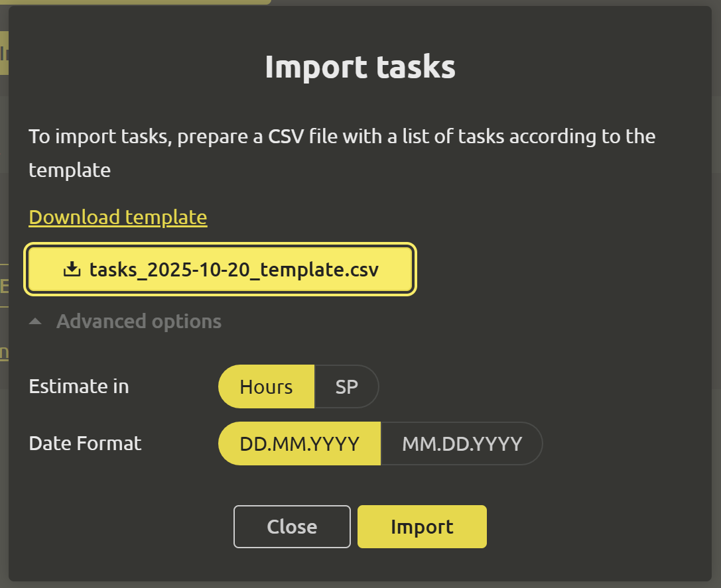The width and height of the screenshot is (721, 588).
Task: Click the yellow bar above the dialog
Action: (x=133, y=2)
